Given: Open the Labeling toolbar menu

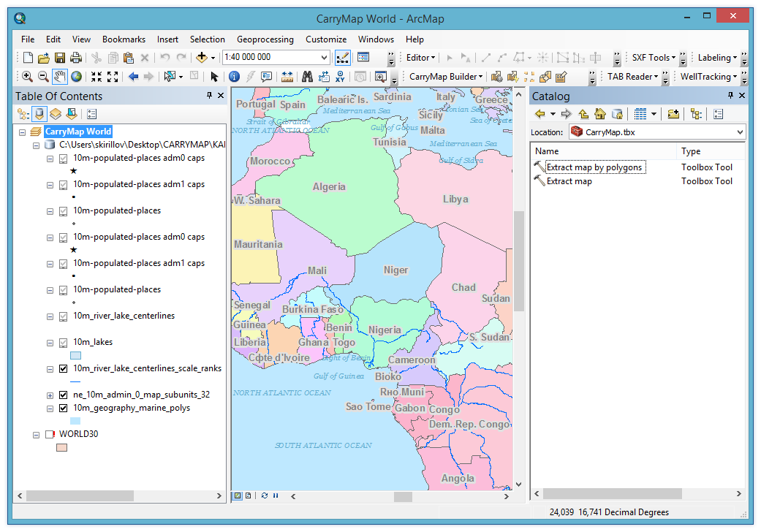Looking at the screenshot, I should (x=717, y=58).
